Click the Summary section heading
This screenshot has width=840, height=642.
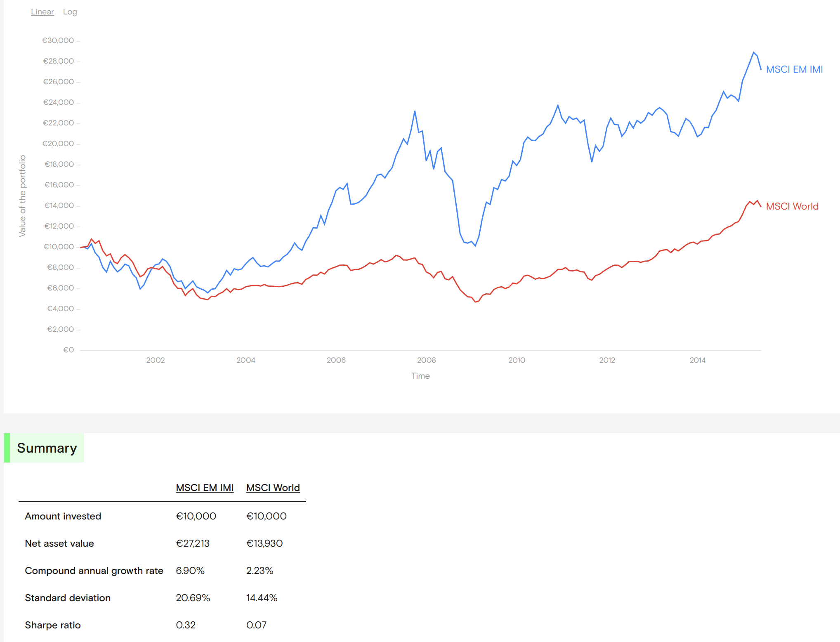pos(47,448)
